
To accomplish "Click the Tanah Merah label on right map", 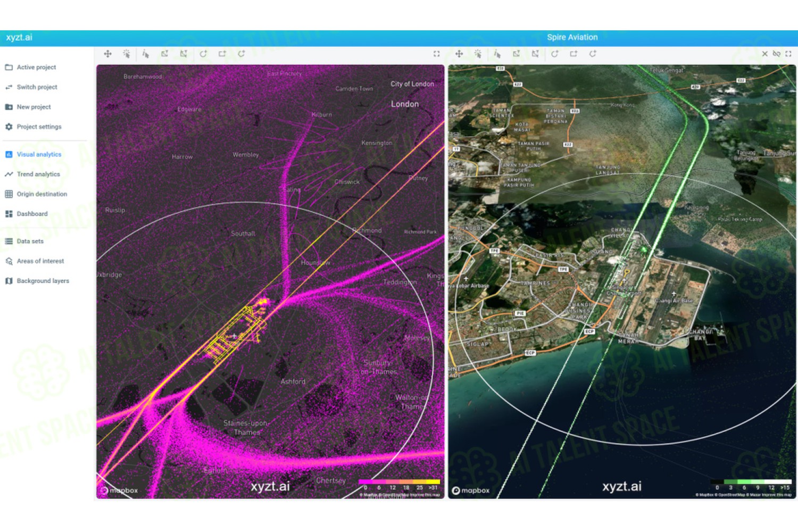I will click(628, 338).
